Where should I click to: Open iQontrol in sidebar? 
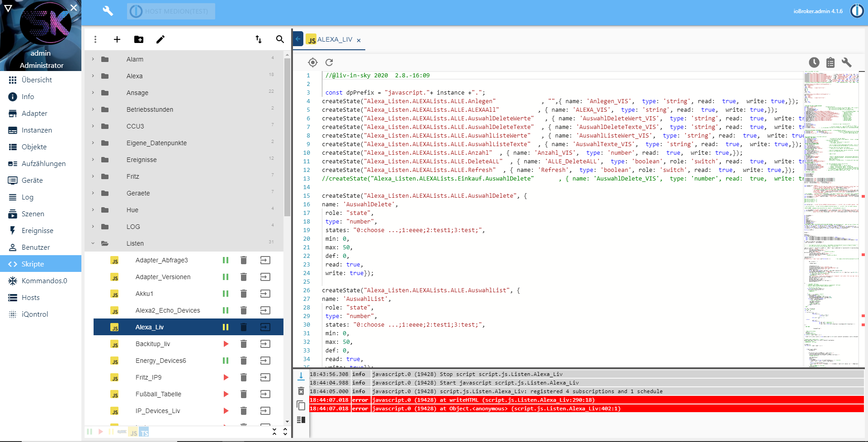coord(41,314)
